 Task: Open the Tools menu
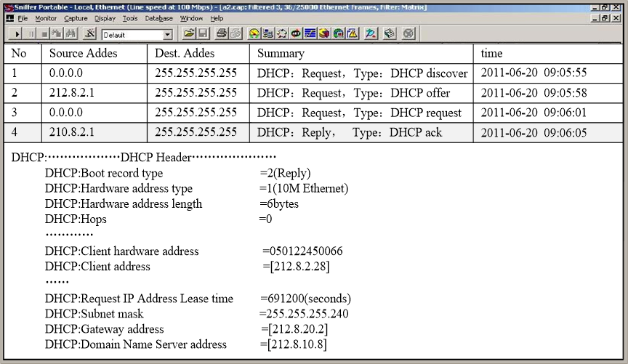(130, 18)
